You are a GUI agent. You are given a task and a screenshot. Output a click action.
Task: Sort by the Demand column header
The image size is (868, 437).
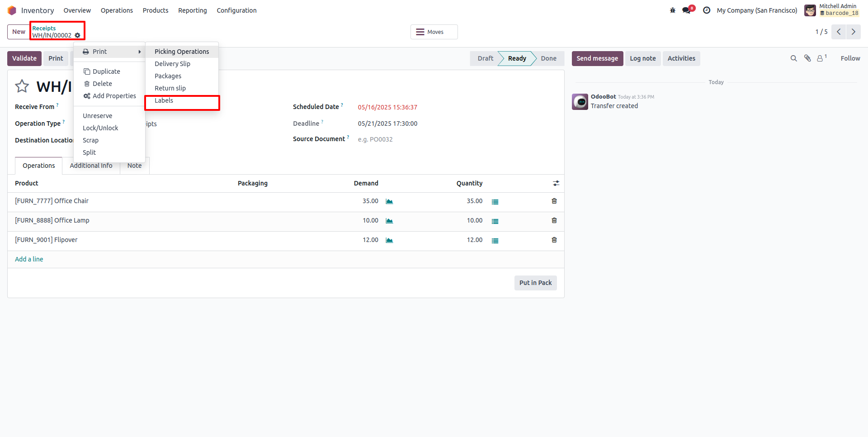(366, 183)
